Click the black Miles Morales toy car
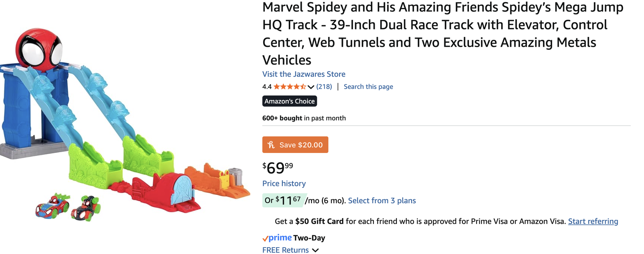The height and width of the screenshot is (254, 644). point(85,208)
